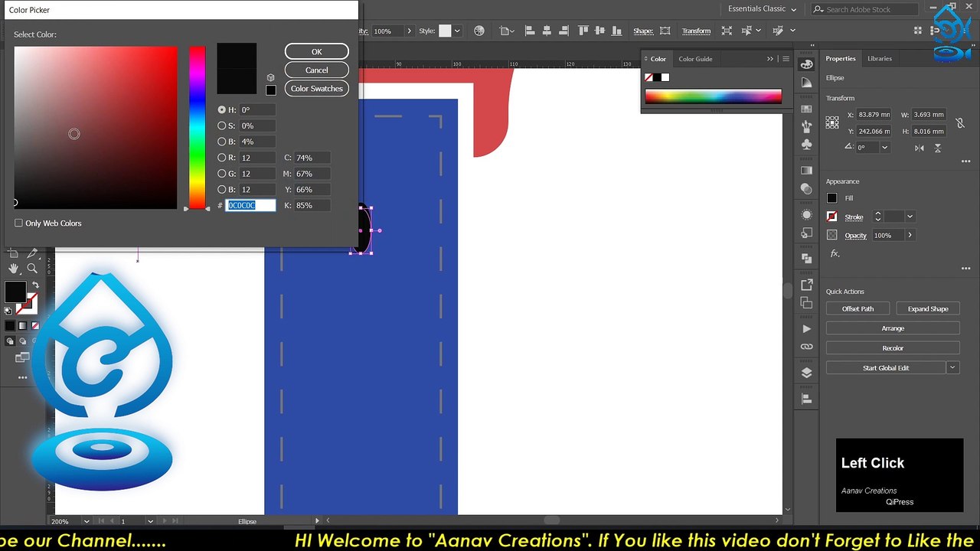The height and width of the screenshot is (551, 980).
Task: Click the Expand Shape button
Action: [x=928, y=308]
